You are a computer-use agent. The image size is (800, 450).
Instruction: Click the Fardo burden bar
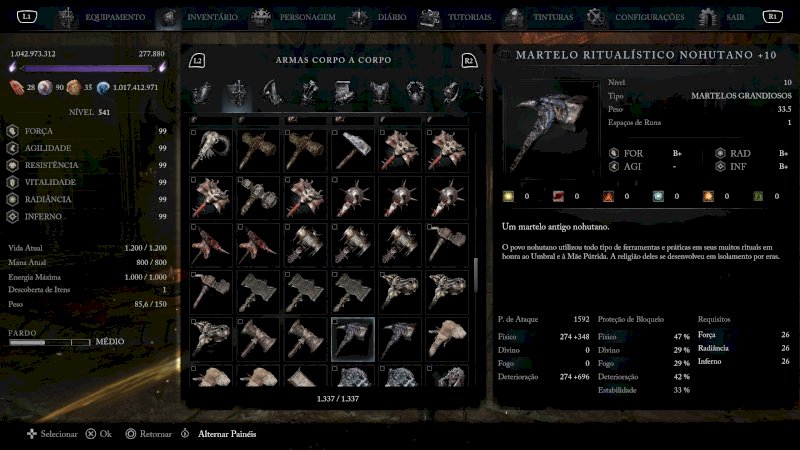click(50, 342)
